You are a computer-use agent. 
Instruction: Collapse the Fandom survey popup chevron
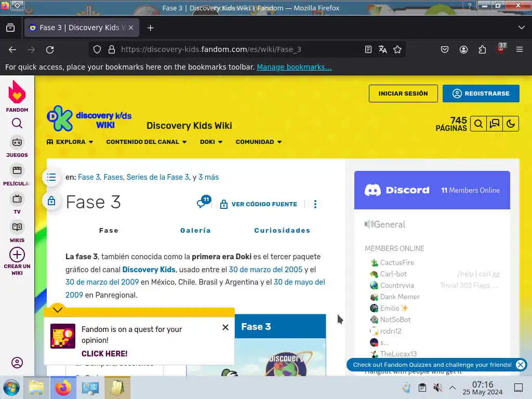pyautogui.click(x=58, y=310)
